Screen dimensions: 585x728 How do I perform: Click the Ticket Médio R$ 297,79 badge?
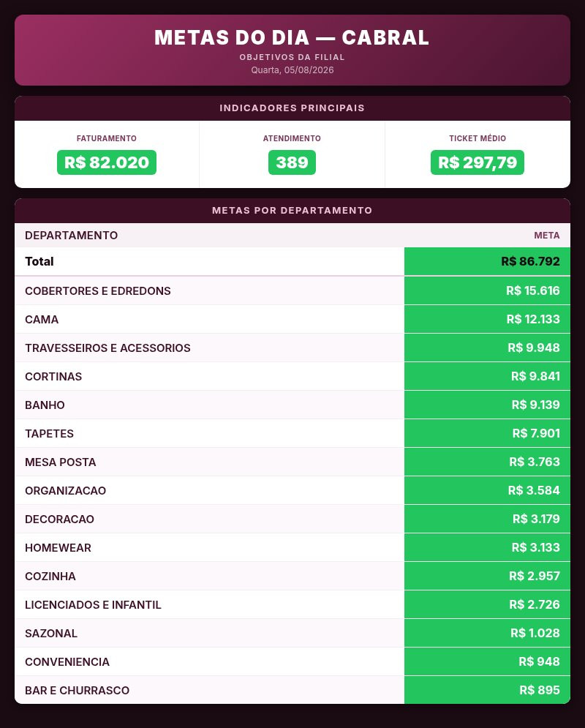tap(478, 162)
